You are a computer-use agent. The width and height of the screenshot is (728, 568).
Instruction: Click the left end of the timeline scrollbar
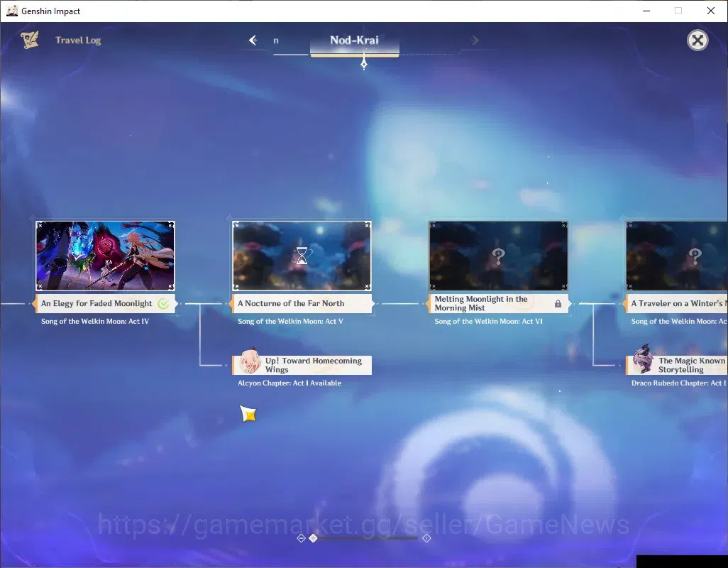point(301,538)
